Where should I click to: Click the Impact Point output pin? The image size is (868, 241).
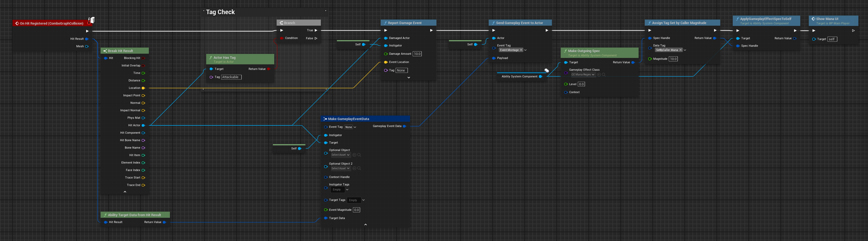(x=143, y=95)
